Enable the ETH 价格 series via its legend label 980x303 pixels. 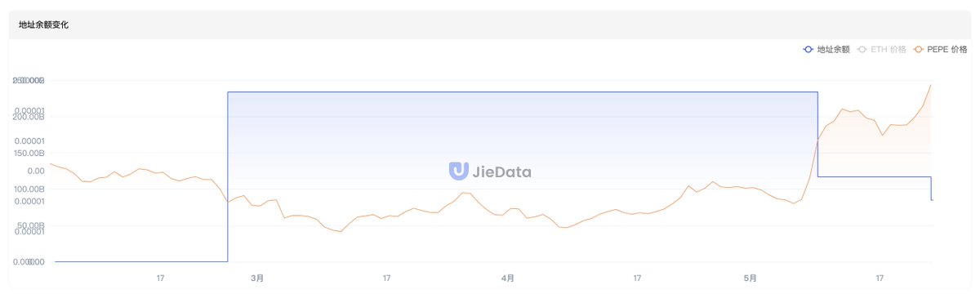tap(889, 50)
